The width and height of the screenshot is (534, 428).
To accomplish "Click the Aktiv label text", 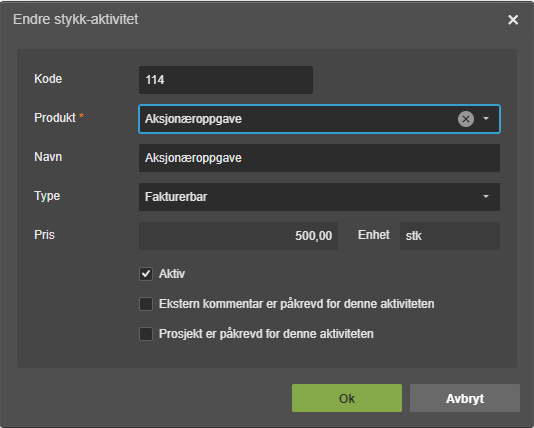I will (172, 274).
